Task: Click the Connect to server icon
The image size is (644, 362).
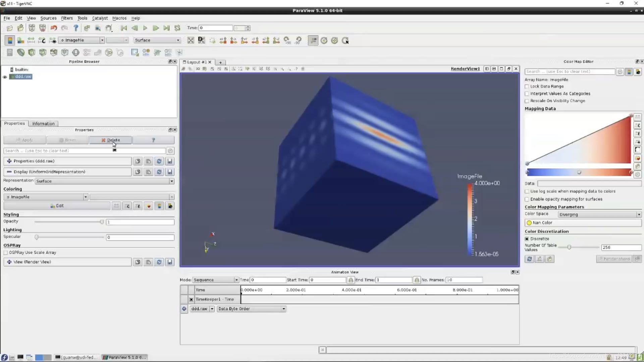Action: tap(32, 28)
